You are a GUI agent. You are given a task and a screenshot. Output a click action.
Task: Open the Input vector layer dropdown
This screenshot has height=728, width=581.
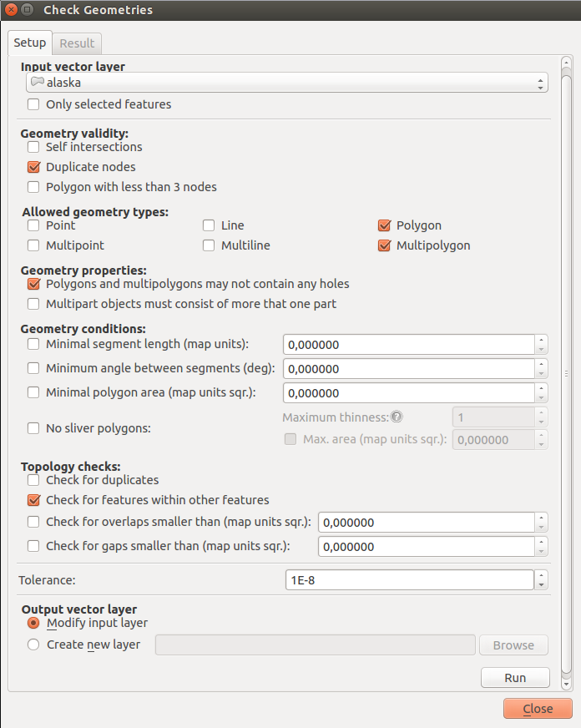286,83
